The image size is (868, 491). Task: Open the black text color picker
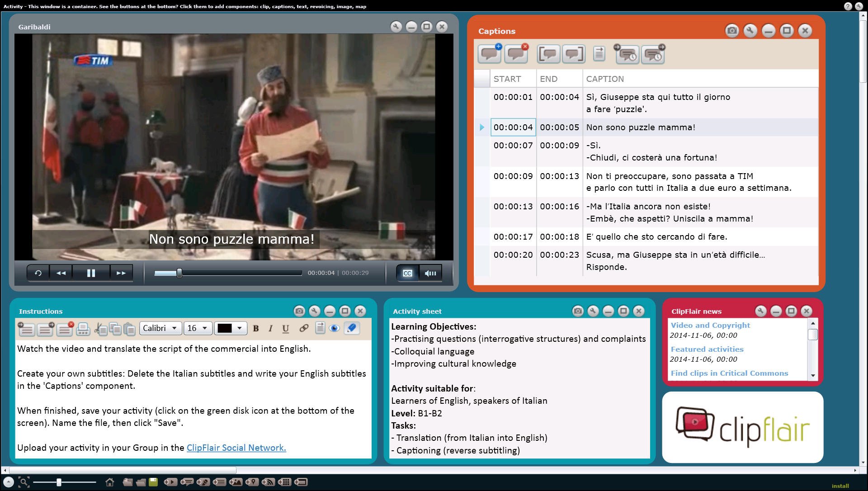coord(231,328)
